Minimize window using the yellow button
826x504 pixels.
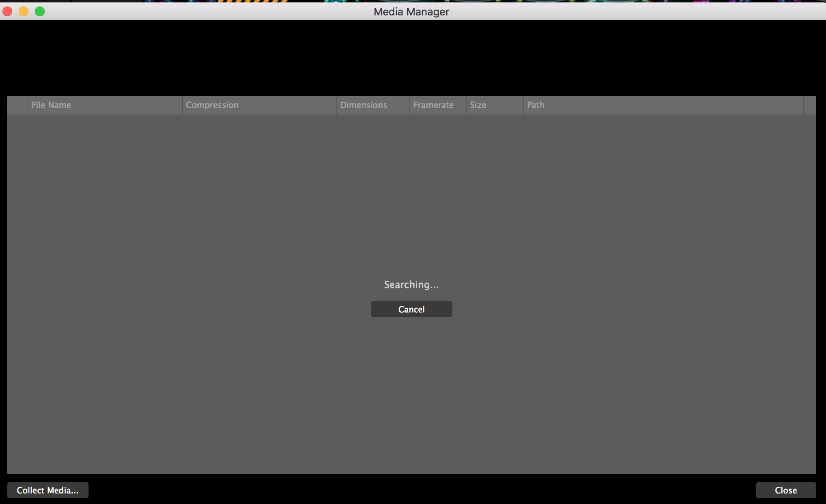click(24, 11)
